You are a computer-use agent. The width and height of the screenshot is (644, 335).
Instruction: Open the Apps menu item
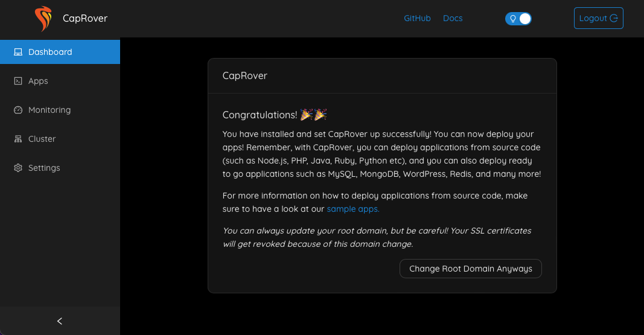click(38, 81)
